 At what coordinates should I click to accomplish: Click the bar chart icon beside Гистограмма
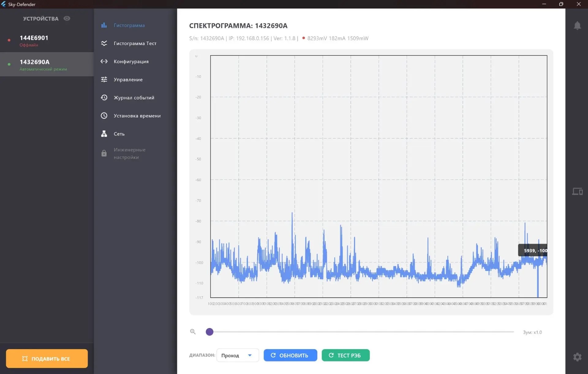click(x=104, y=25)
